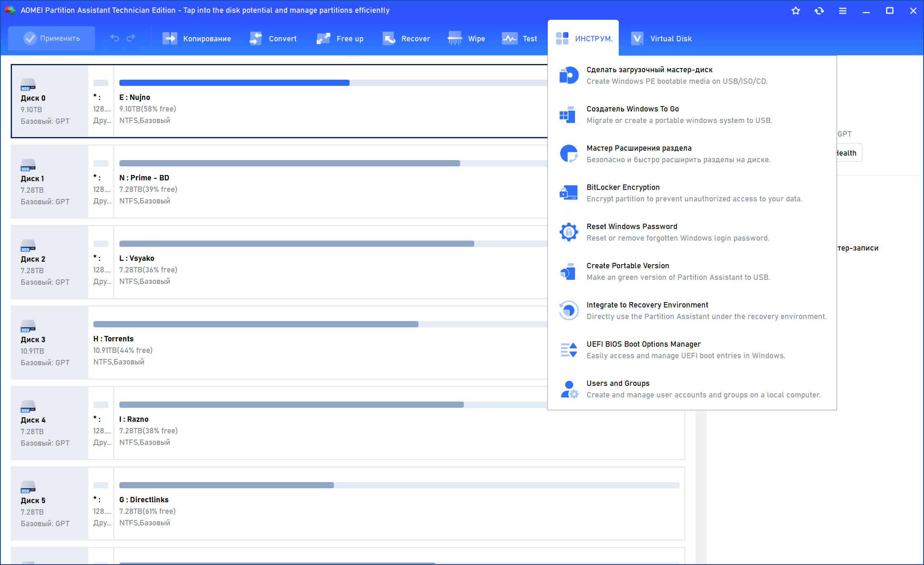This screenshot has width=924, height=565.
Task: Click the undo arrow in toolbar
Action: 115,38
